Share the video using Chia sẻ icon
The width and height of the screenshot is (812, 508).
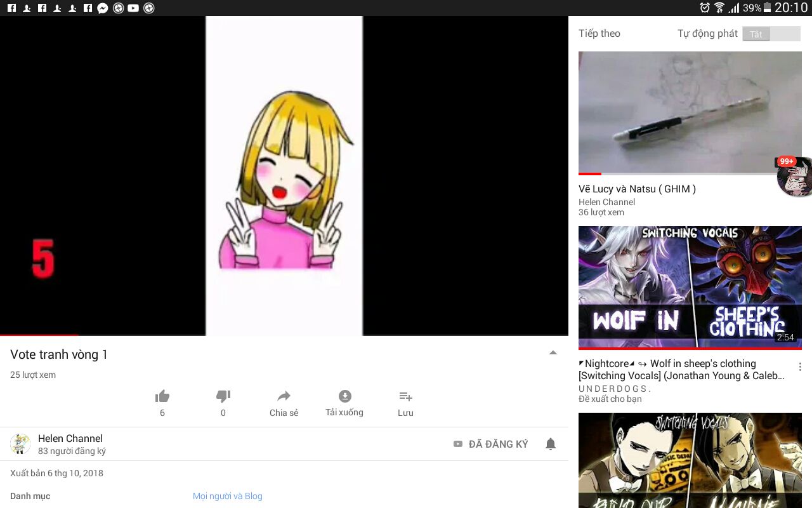(x=284, y=398)
